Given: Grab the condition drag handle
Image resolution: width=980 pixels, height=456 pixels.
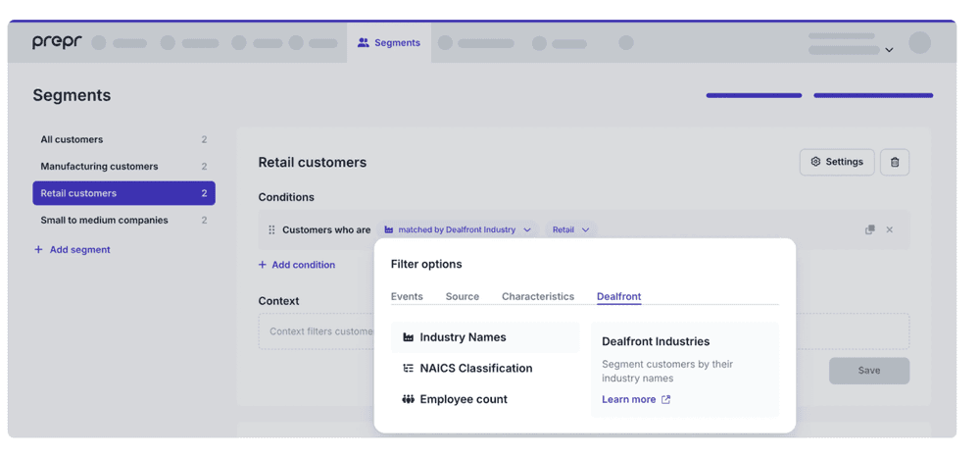Looking at the screenshot, I should pyautogui.click(x=271, y=230).
